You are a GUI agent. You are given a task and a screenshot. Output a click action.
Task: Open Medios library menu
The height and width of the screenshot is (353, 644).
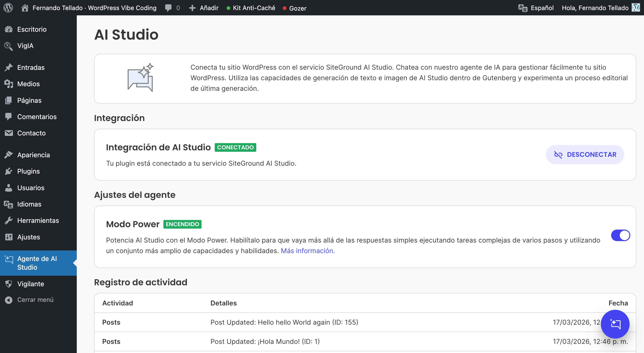pos(38,84)
